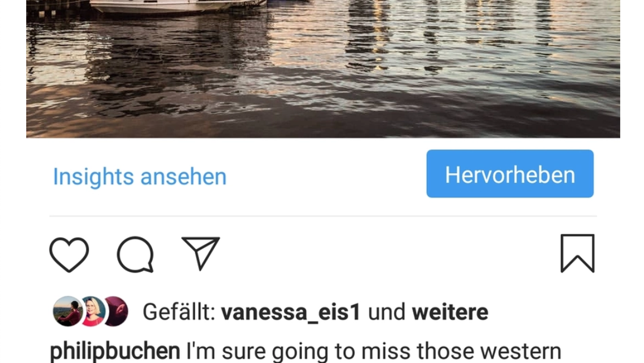Open philipbuchen's profile from the caption
644x363 pixels.
(x=115, y=352)
